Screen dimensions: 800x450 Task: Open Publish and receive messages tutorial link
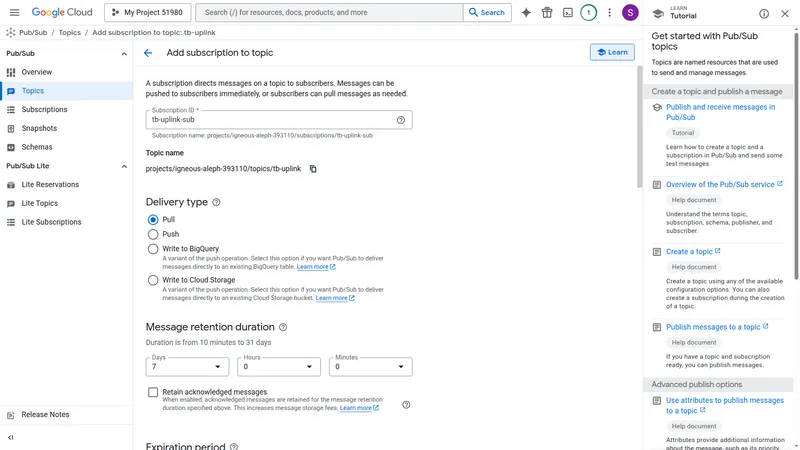coord(720,112)
